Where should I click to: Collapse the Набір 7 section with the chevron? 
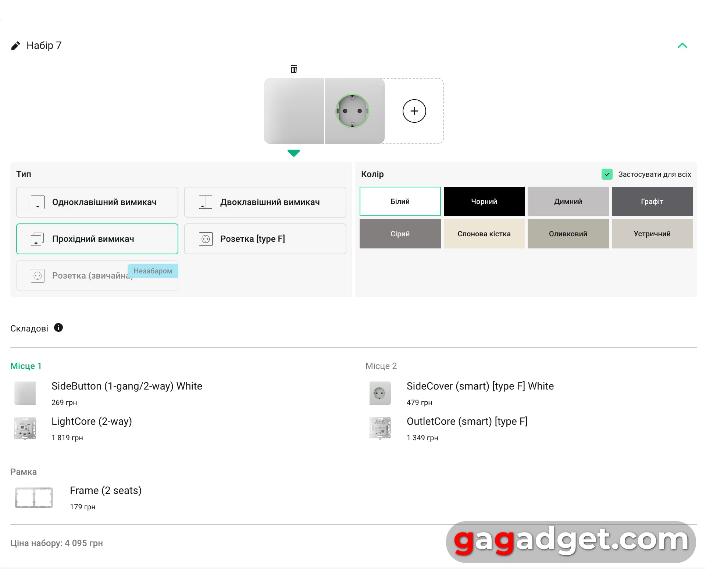pos(682,46)
